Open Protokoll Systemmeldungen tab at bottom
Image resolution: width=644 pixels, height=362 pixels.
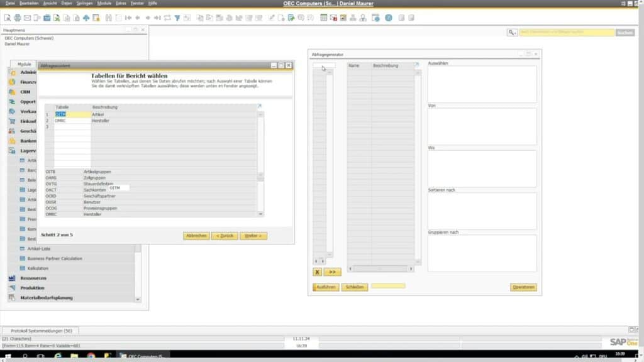[41, 331]
